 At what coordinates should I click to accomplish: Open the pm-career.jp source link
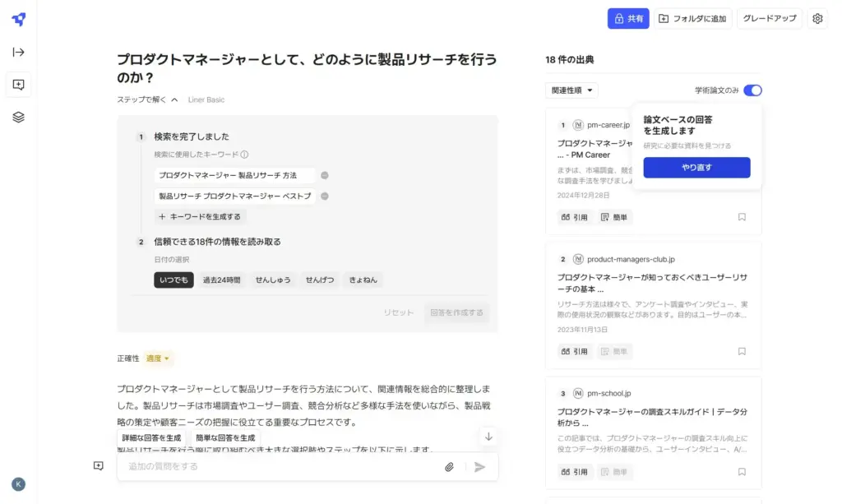608,125
